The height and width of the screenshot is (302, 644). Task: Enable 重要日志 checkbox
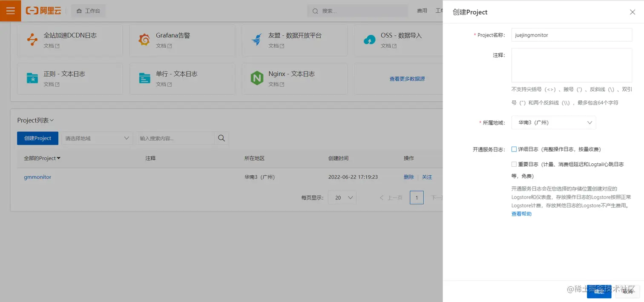(514, 164)
